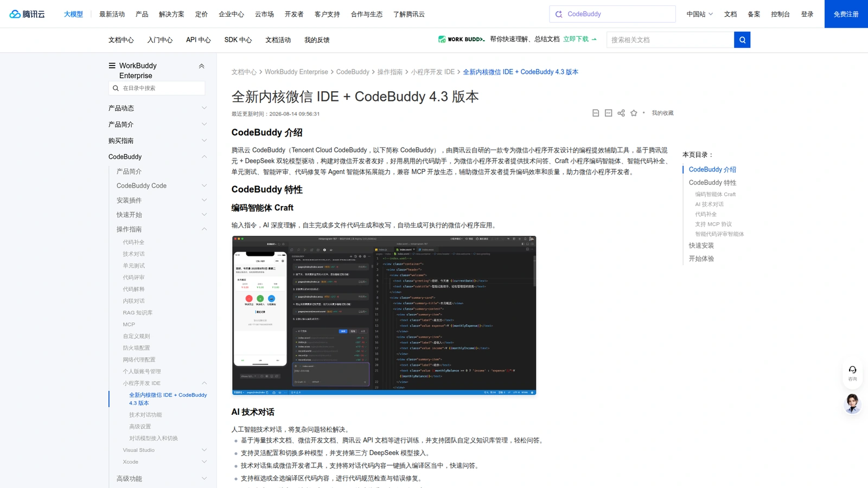
Task: Open 个人版账号管理 in the sidebar
Action: click(142, 371)
